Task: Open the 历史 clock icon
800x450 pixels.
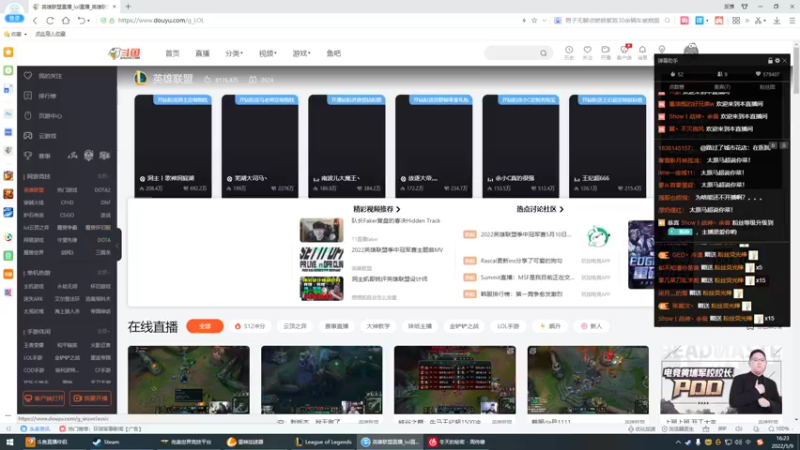Action: [569, 52]
